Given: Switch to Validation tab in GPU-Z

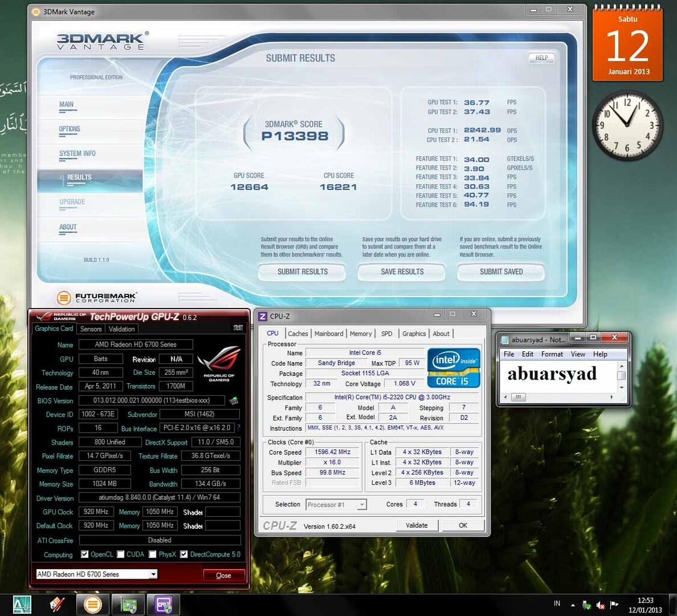Looking at the screenshot, I should (x=122, y=328).
